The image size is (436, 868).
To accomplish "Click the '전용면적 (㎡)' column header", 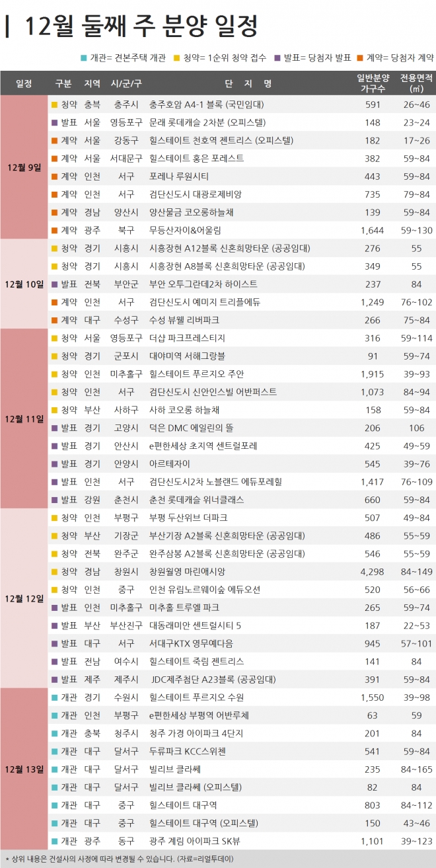I will point(416,83).
